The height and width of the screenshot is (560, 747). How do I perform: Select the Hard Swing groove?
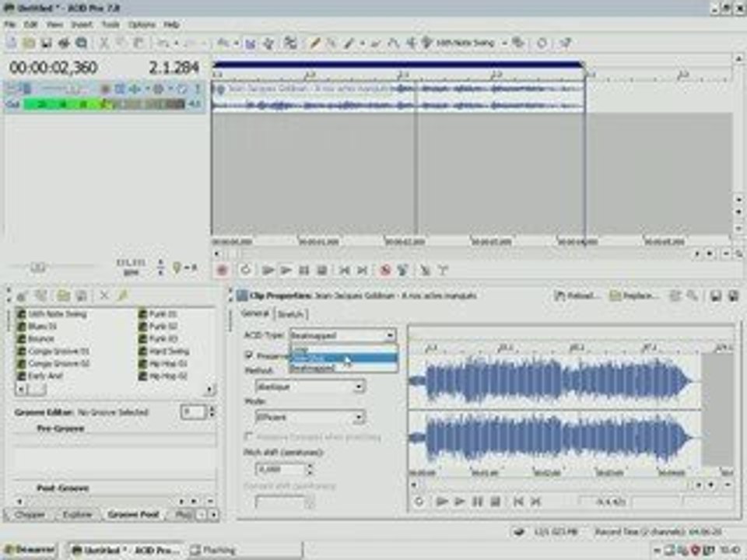(x=164, y=351)
